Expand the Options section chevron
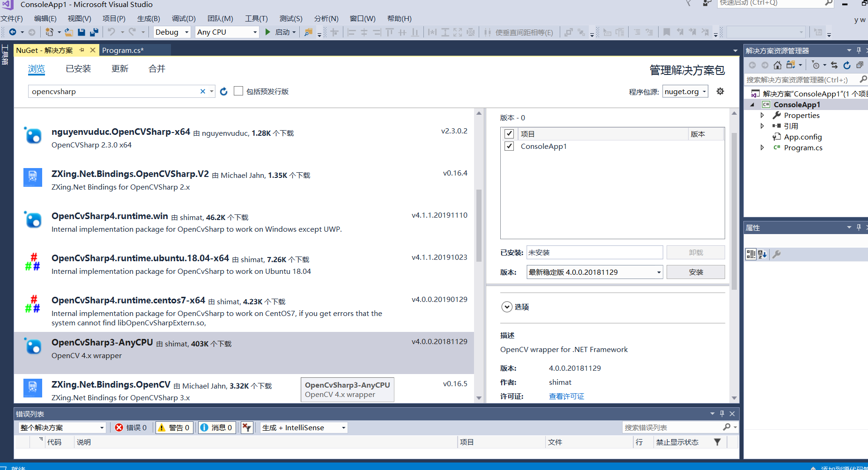868x470 pixels. coord(507,307)
